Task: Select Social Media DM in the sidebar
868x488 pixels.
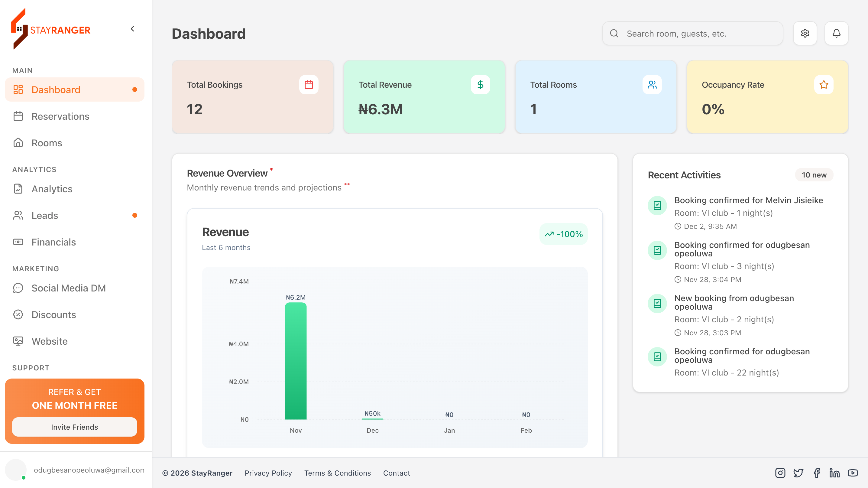Action: [x=68, y=288]
